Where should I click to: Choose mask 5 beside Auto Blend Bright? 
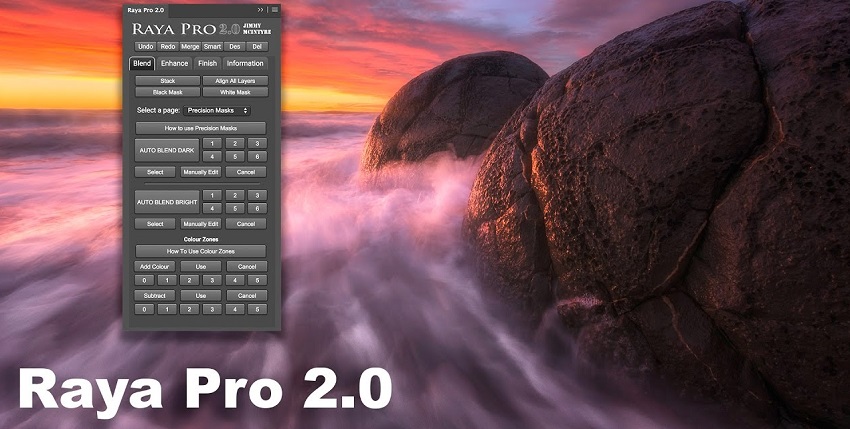[x=235, y=208]
